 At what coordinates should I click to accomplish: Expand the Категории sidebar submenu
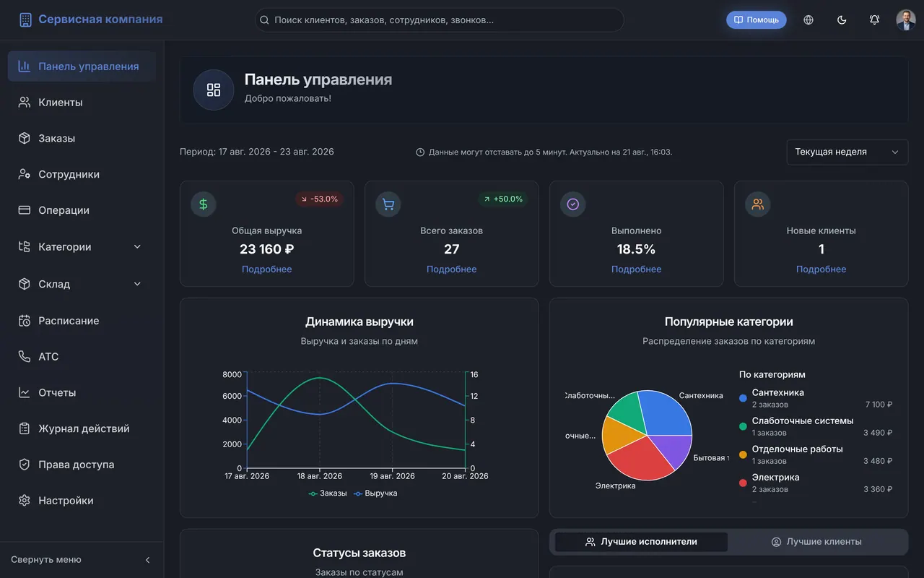pos(137,247)
